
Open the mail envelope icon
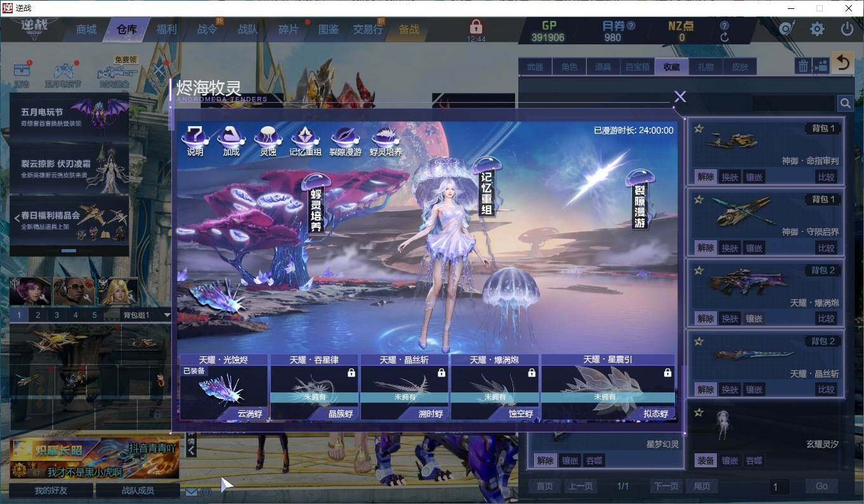pos(191,491)
